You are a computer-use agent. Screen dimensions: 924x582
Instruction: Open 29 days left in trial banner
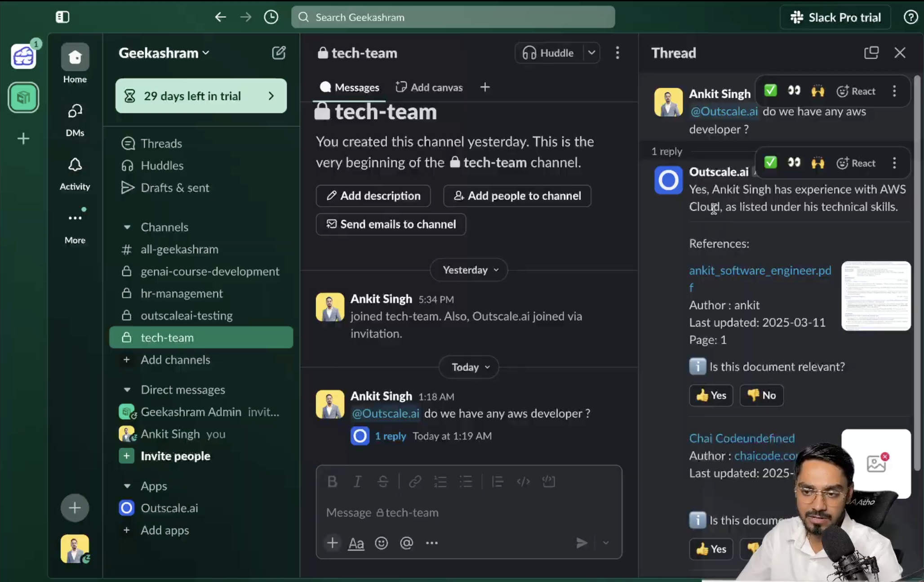201,96
